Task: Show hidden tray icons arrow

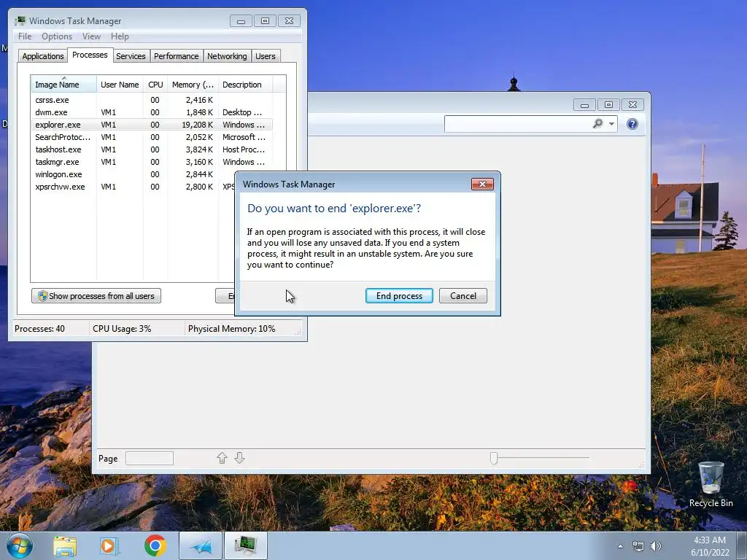Action: [620, 546]
